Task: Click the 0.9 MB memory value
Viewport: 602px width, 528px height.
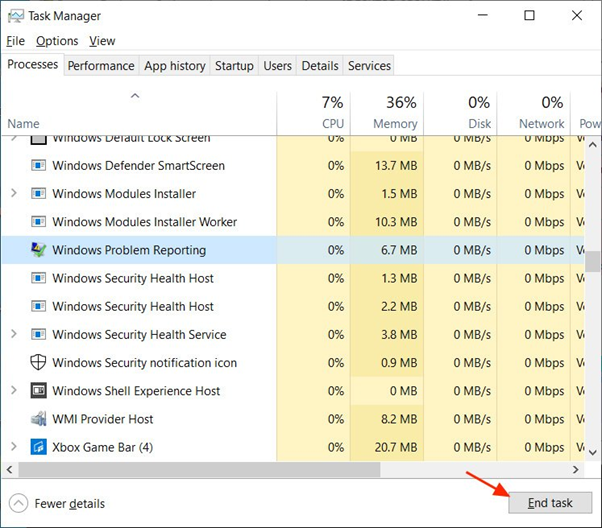Action: point(399,362)
